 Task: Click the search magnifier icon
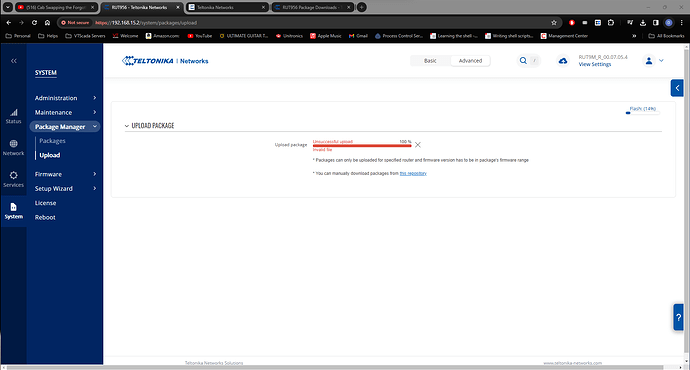[x=523, y=61]
